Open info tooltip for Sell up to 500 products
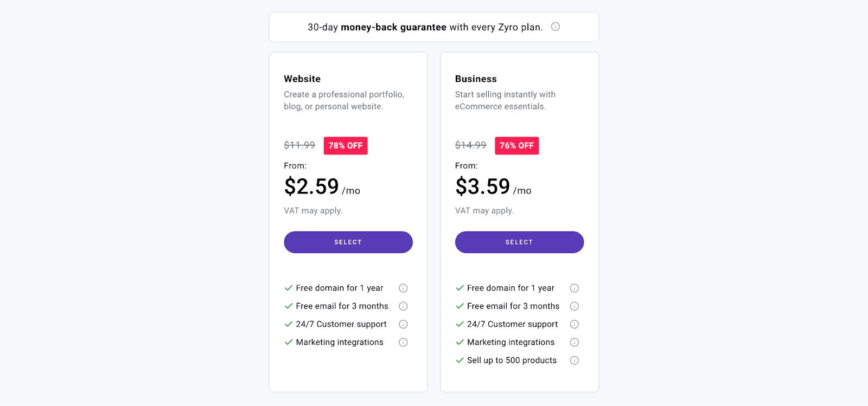 pyautogui.click(x=575, y=360)
